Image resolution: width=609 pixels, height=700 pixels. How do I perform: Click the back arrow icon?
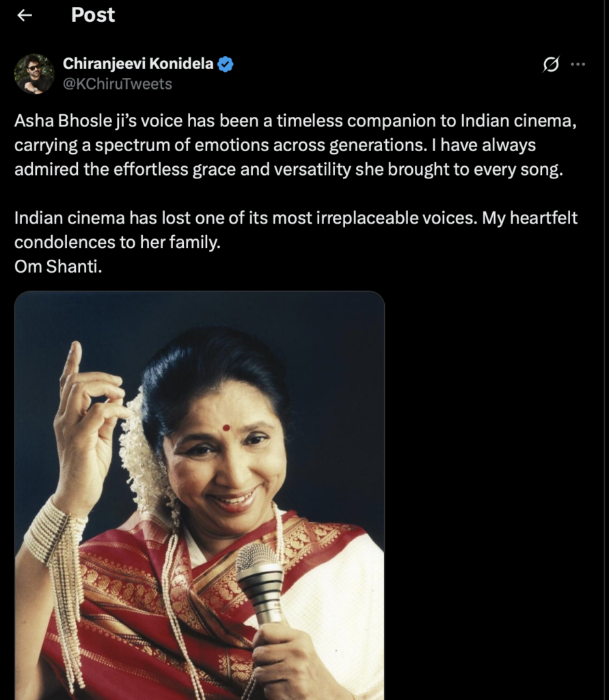(25, 16)
